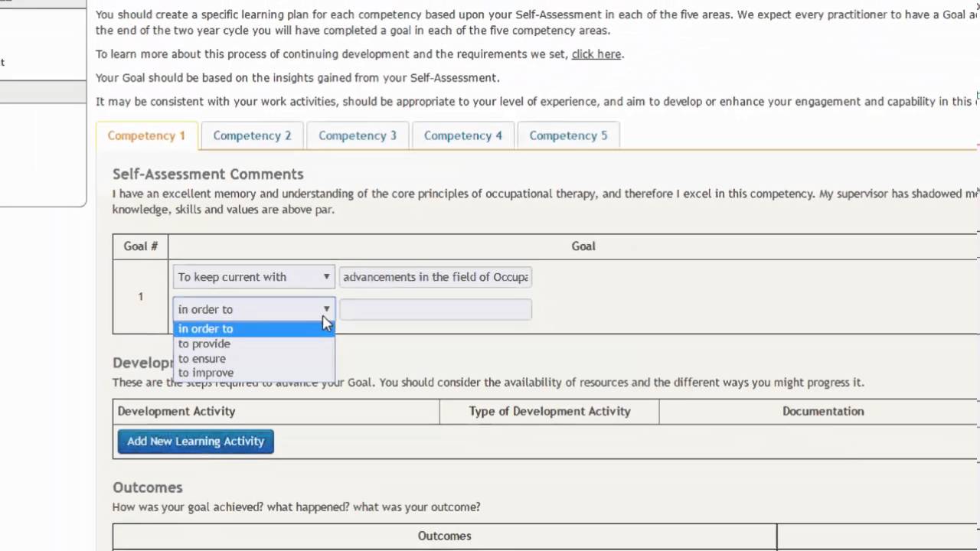Expand the 'To keep current with' dropdown
The image size is (980, 551).
tap(253, 277)
